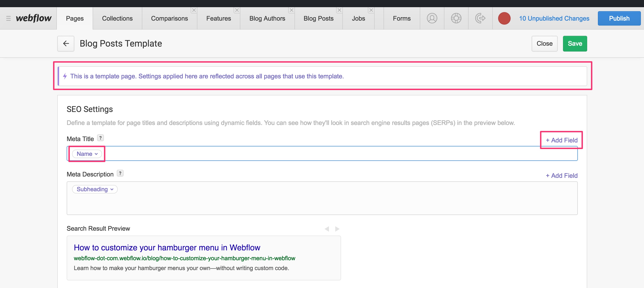Focus the Meta Title input field

pos(322,154)
